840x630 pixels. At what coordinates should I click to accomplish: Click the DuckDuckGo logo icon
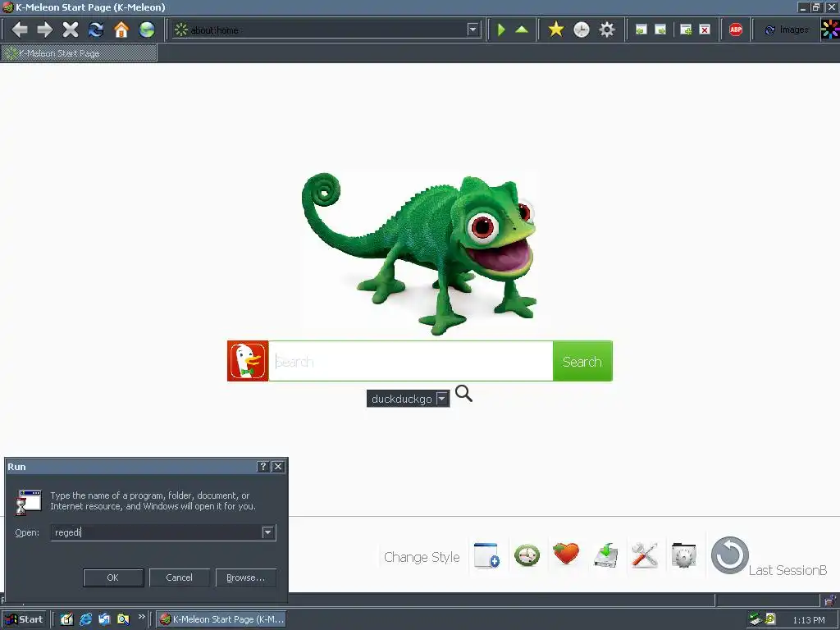pyautogui.click(x=248, y=361)
